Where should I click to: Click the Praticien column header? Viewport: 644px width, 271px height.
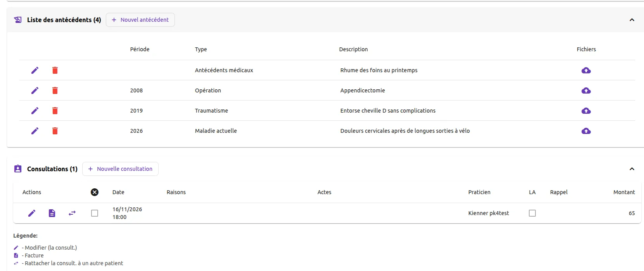click(479, 192)
